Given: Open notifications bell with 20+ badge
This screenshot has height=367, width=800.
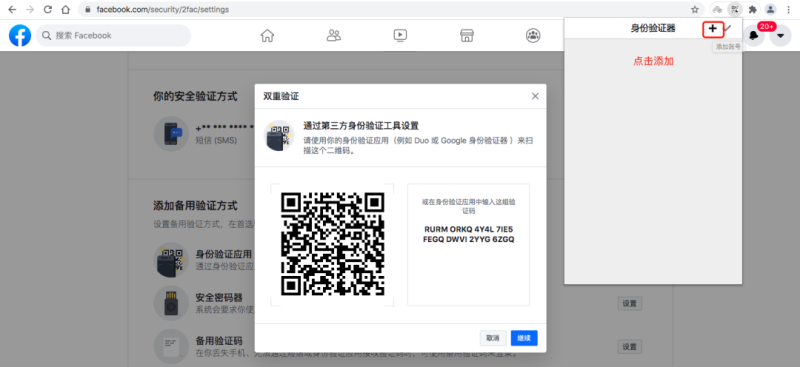Looking at the screenshot, I should point(754,36).
